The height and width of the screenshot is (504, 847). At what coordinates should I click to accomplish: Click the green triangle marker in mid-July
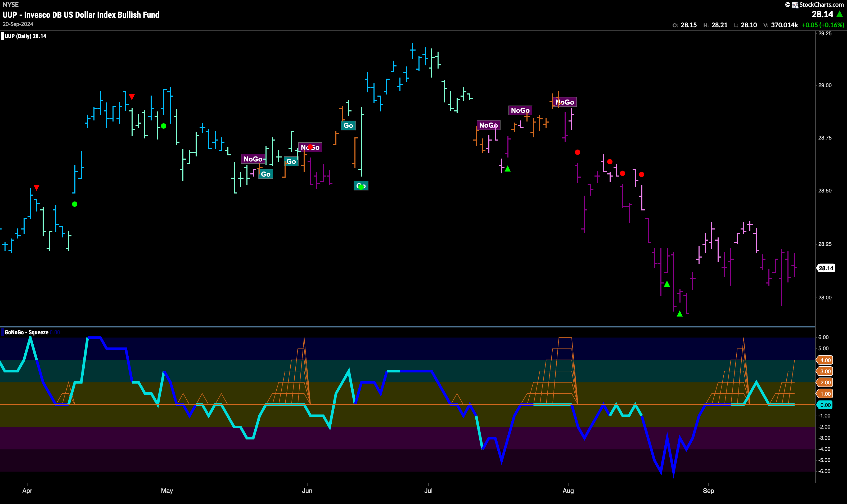pyautogui.click(x=507, y=168)
